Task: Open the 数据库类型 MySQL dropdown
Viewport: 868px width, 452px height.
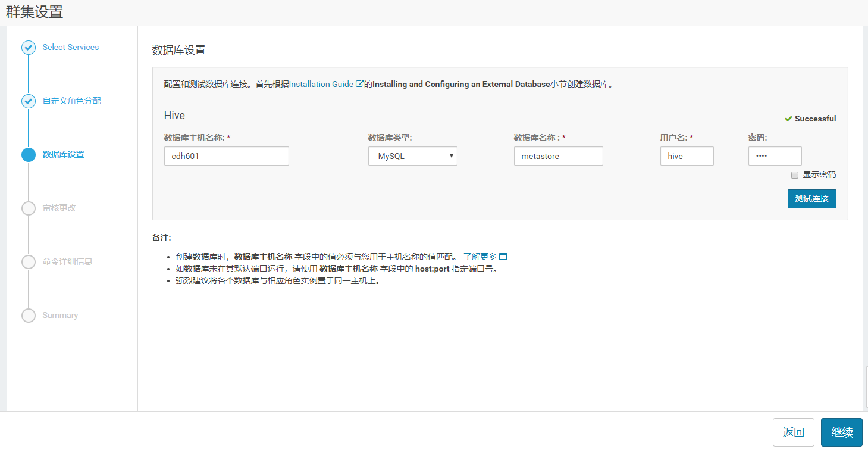Action: pyautogui.click(x=413, y=156)
